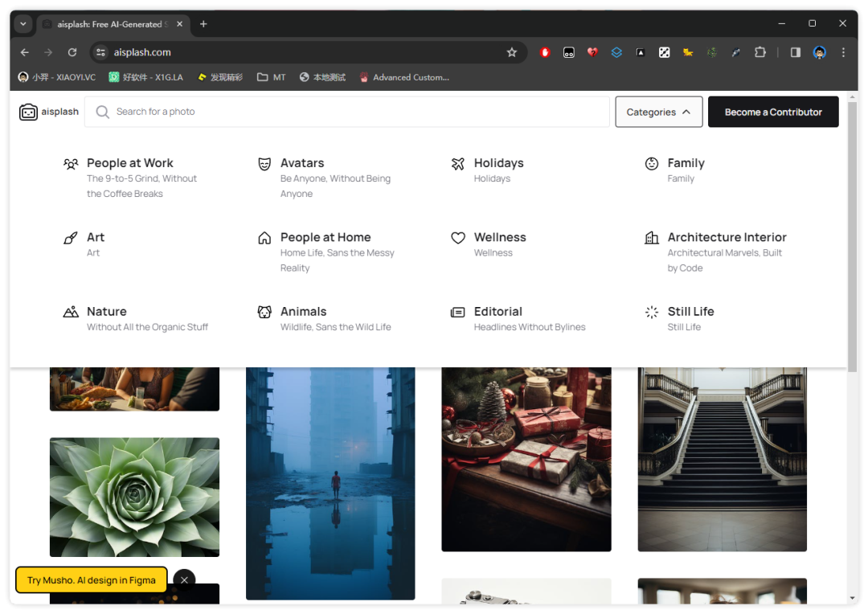Click the red extension icon in toolbar
This screenshot has width=868, height=614.
pyautogui.click(x=545, y=52)
